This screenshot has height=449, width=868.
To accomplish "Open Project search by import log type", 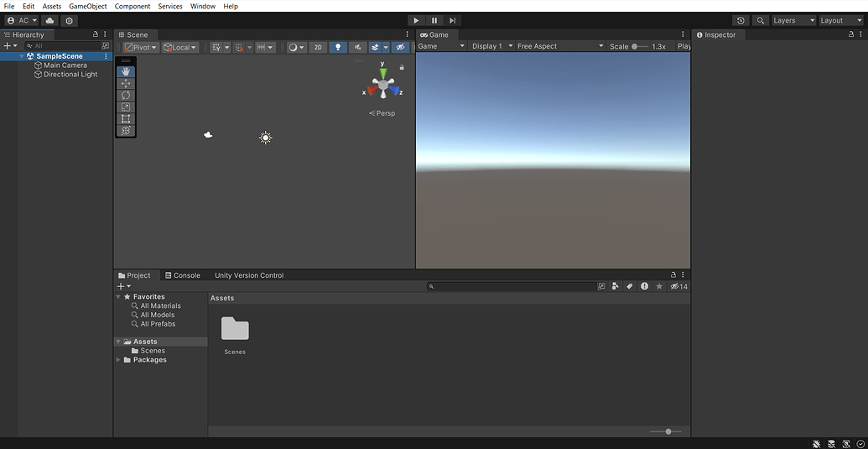I will [644, 286].
